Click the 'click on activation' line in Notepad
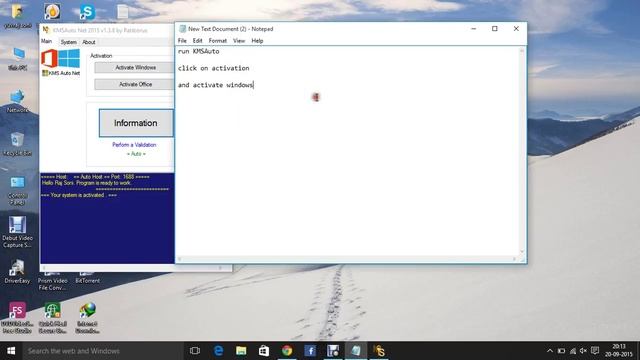This screenshot has height=360, width=640. coord(213,68)
